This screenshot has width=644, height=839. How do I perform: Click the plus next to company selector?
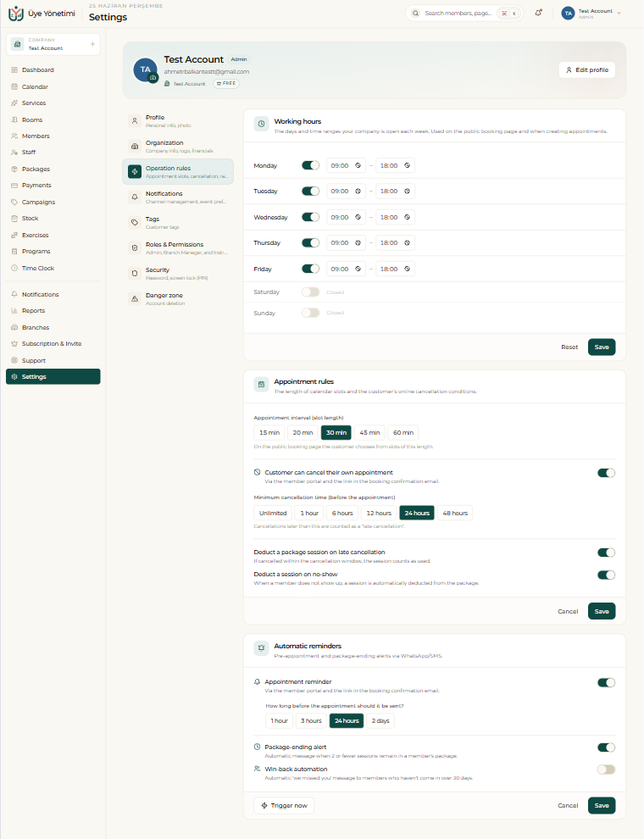tap(92, 44)
